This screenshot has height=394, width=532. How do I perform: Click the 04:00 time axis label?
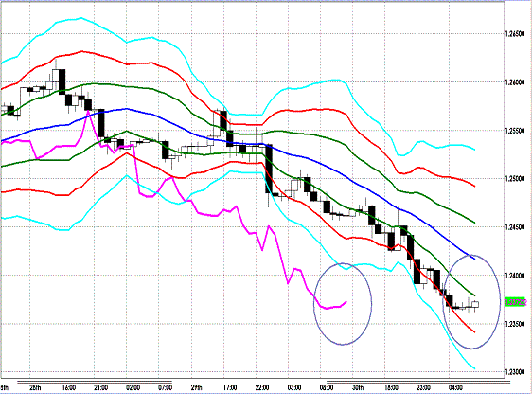tap(455, 387)
